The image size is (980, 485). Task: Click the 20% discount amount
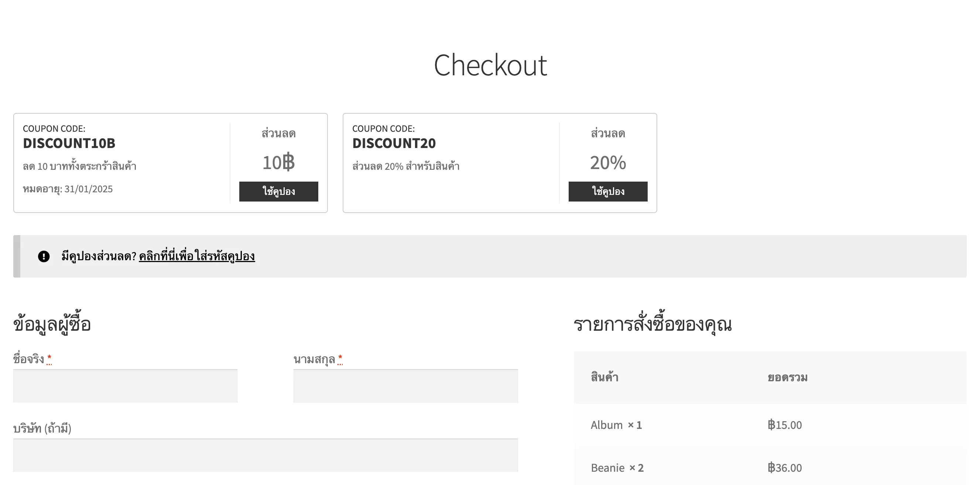pos(607,163)
